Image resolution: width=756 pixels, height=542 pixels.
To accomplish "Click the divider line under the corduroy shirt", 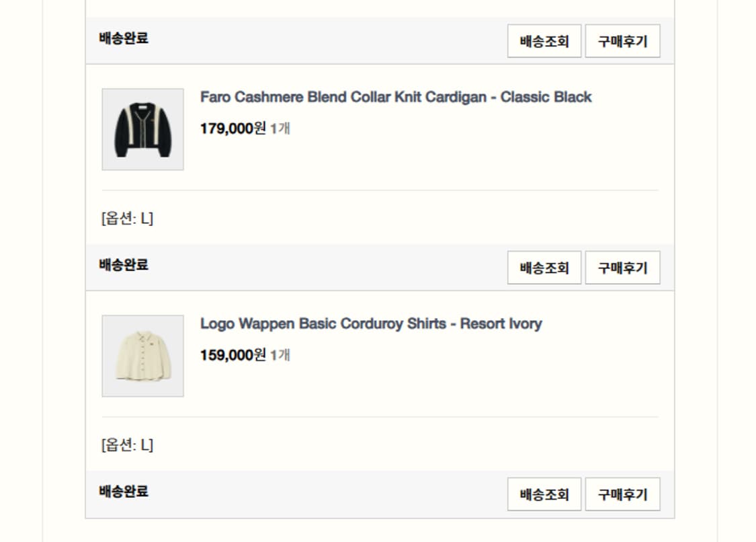I will click(x=380, y=417).
